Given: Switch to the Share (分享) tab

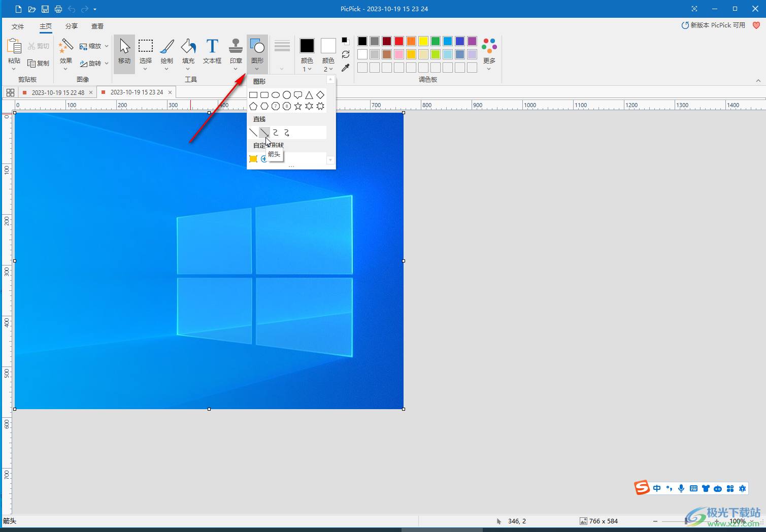Looking at the screenshot, I should click(72, 26).
